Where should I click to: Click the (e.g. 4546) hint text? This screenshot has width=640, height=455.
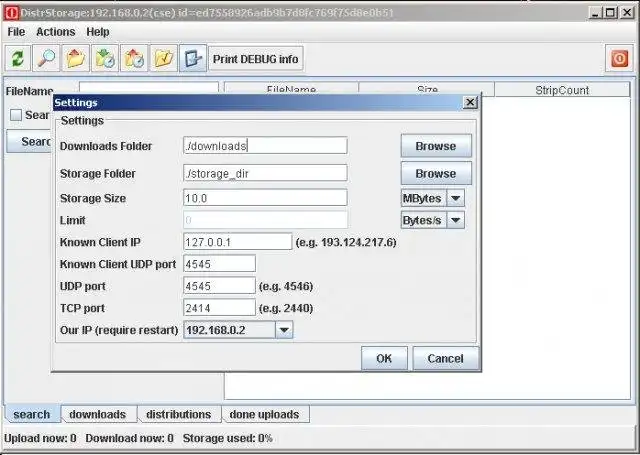pos(286,286)
